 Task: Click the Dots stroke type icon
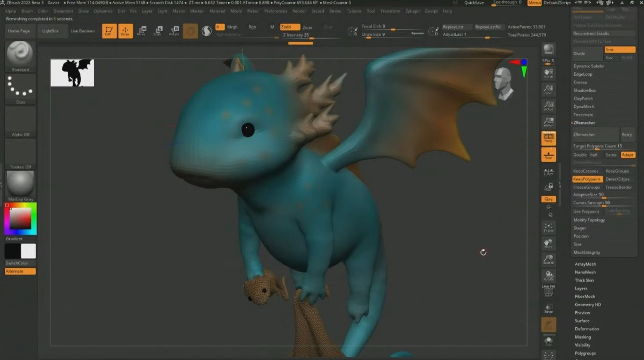(x=20, y=87)
